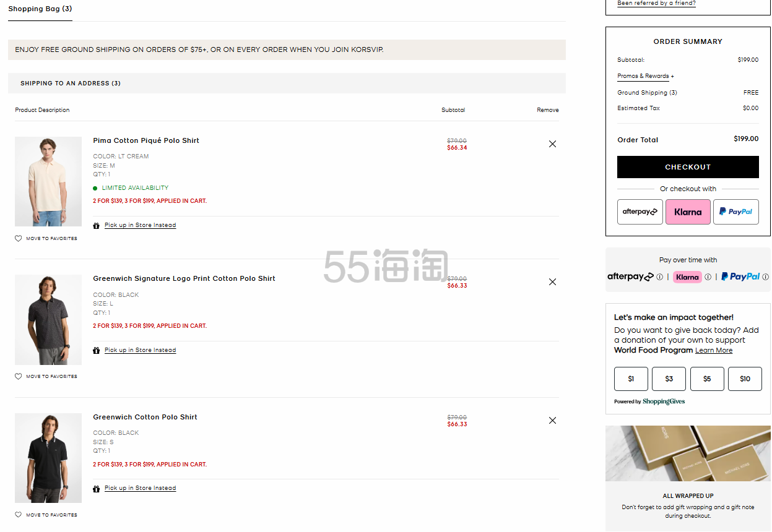
Task: Click heart icon under Signature Logo Print polo
Action: (x=19, y=377)
